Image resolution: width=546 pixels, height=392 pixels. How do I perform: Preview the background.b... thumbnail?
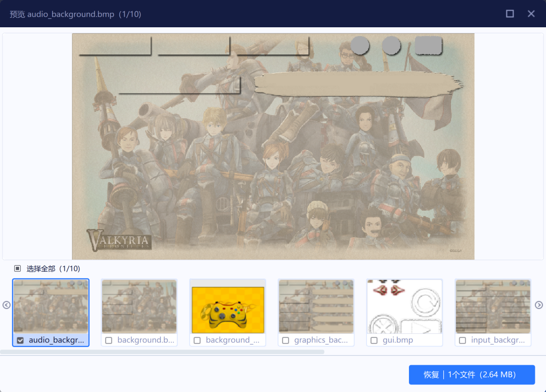(x=140, y=307)
